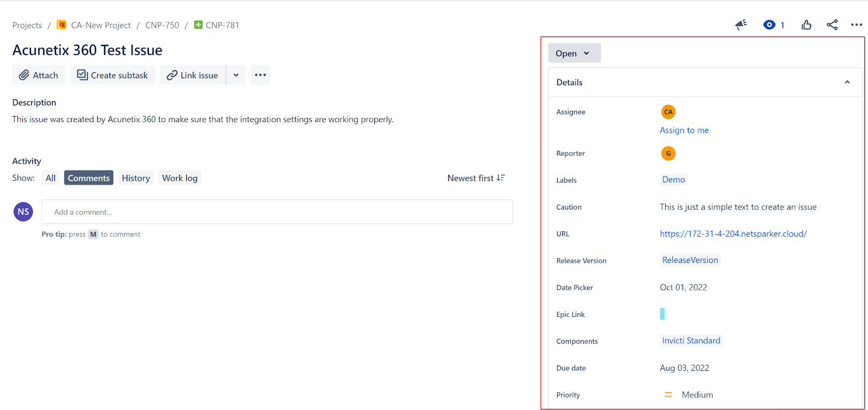868x410 pixels.
Task: Click the give feedback megaphone icon
Action: click(741, 25)
